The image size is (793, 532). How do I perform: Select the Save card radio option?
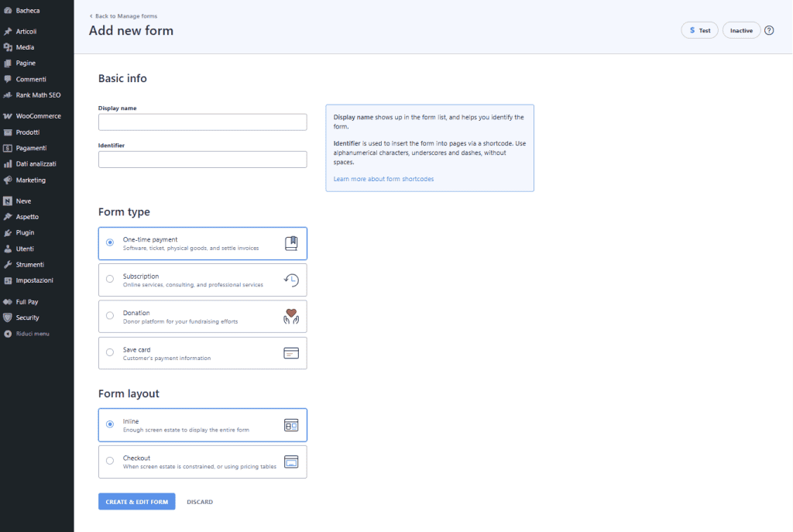pos(110,353)
